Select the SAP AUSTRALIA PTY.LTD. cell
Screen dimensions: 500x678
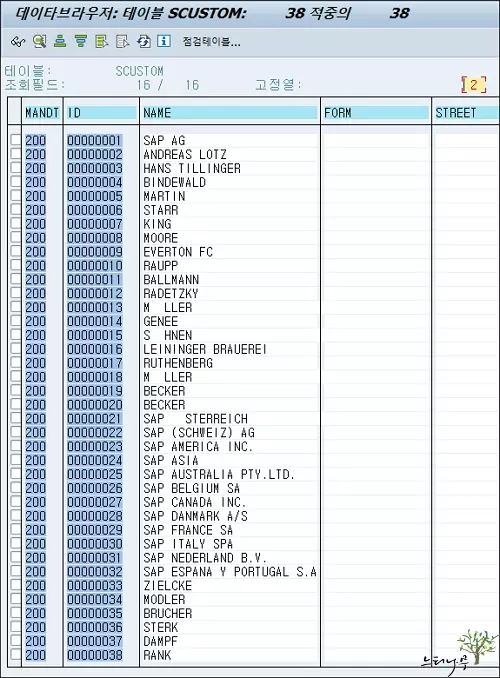(219, 474)
